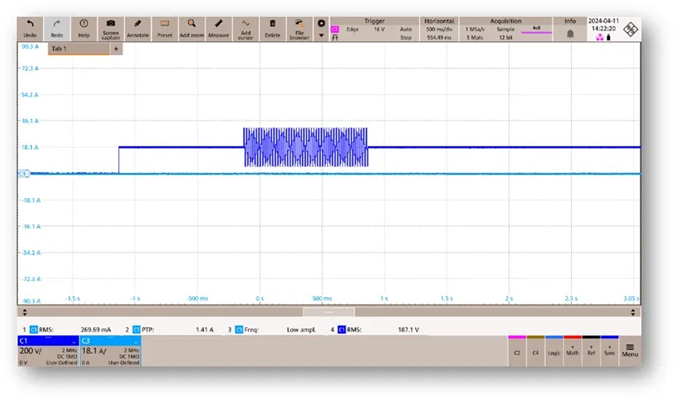Expand the toolbar settings gear dropdown
The image size is (675, 400).
pyautogui.click(x=321, y=27)
